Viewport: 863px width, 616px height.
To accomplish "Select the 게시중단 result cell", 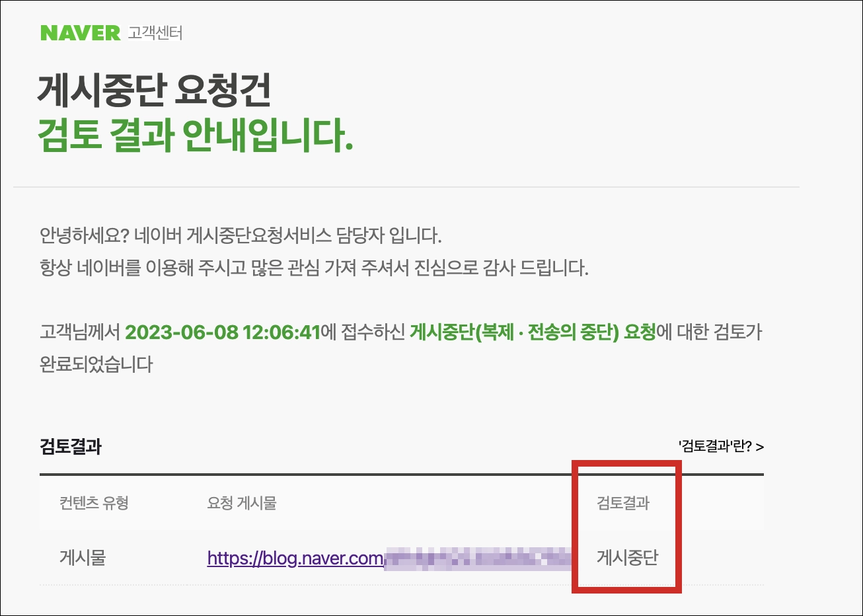I will coord(627,558).
